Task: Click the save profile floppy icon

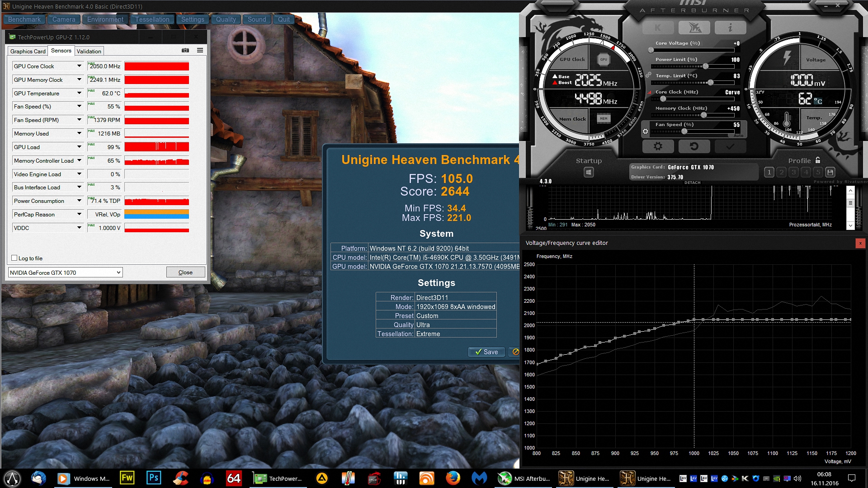Action: [830, 172]
